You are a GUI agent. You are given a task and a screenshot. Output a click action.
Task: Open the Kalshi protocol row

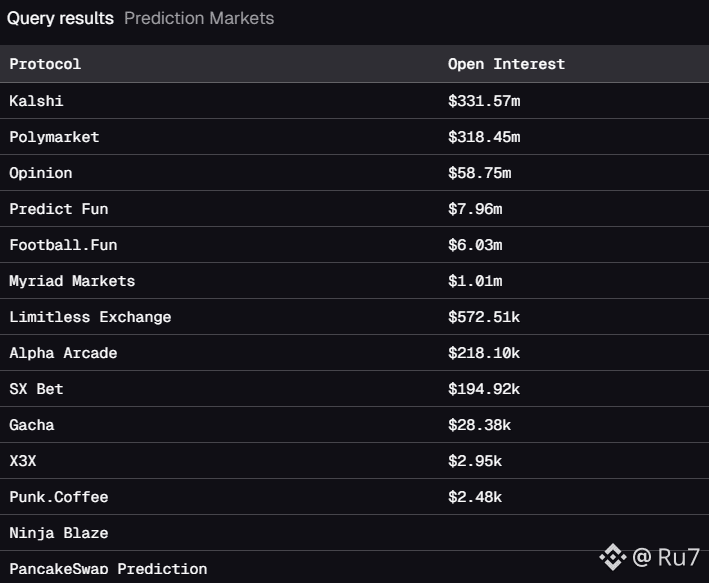click(36, 101)
